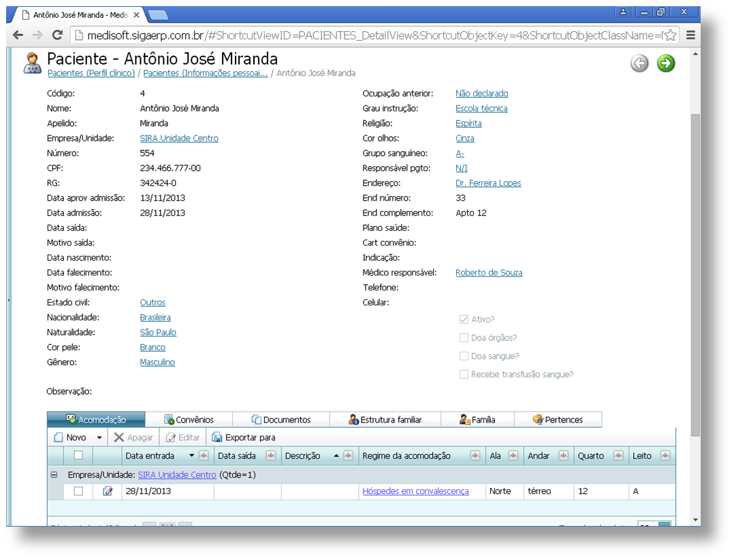Open Regime da acomodação column filter
The image size is (734, 560).
475,455
